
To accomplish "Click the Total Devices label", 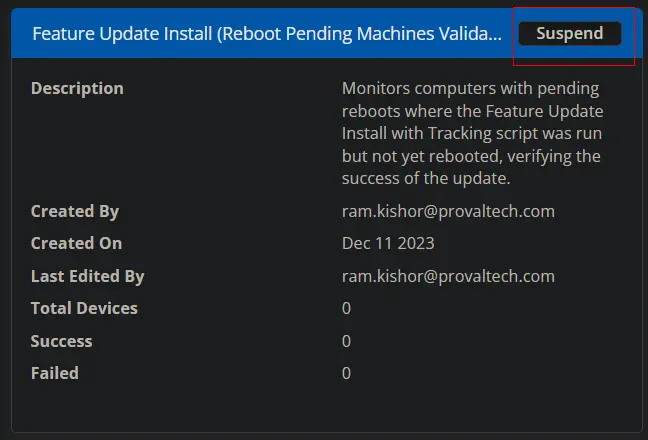I will [84, 309].
